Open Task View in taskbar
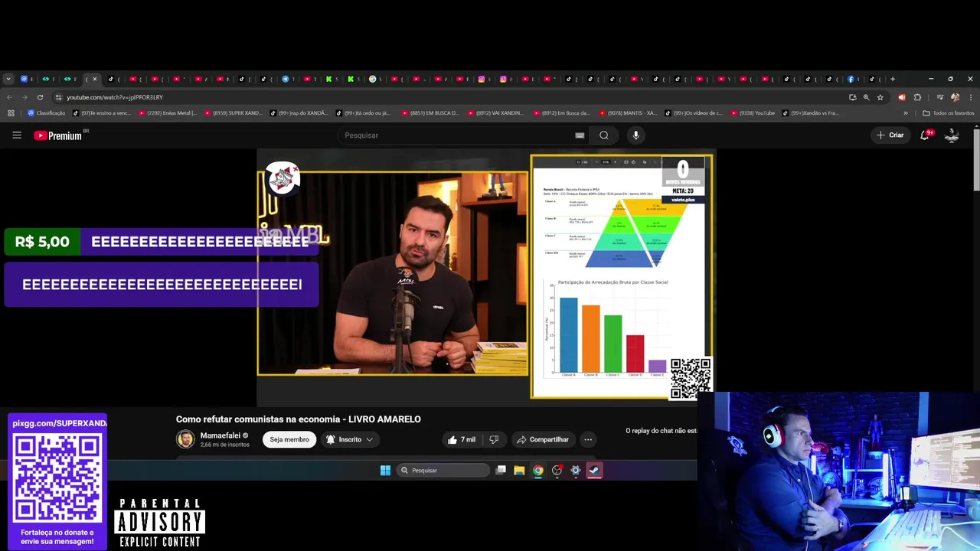 [x=501, y=471]
